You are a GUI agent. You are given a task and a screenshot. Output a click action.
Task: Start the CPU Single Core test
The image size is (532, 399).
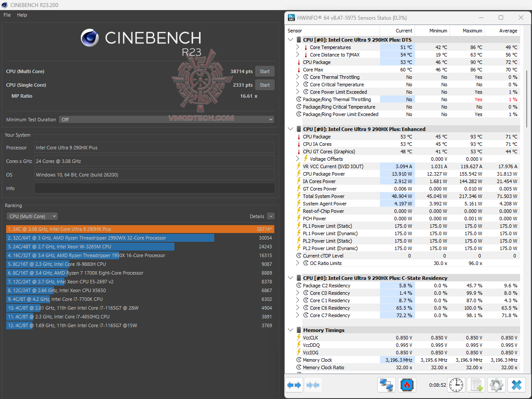tap(265, 85)
